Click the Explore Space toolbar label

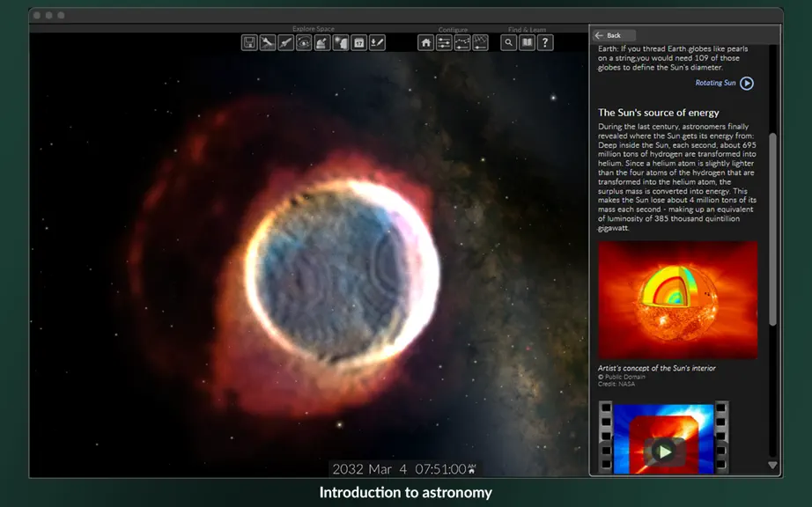314,29
